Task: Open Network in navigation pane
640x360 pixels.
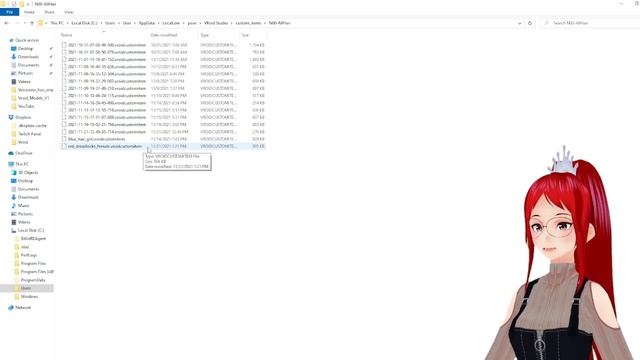Action: [23, 308]
